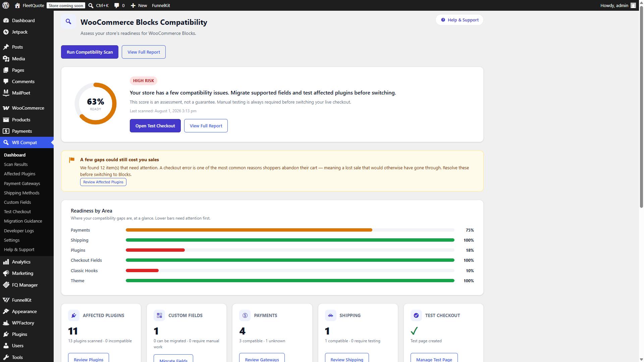This screenshot has width=644, height=362.
Task: Click the WooCommerce logo icon in sidebar
Action: coord(6,108)
